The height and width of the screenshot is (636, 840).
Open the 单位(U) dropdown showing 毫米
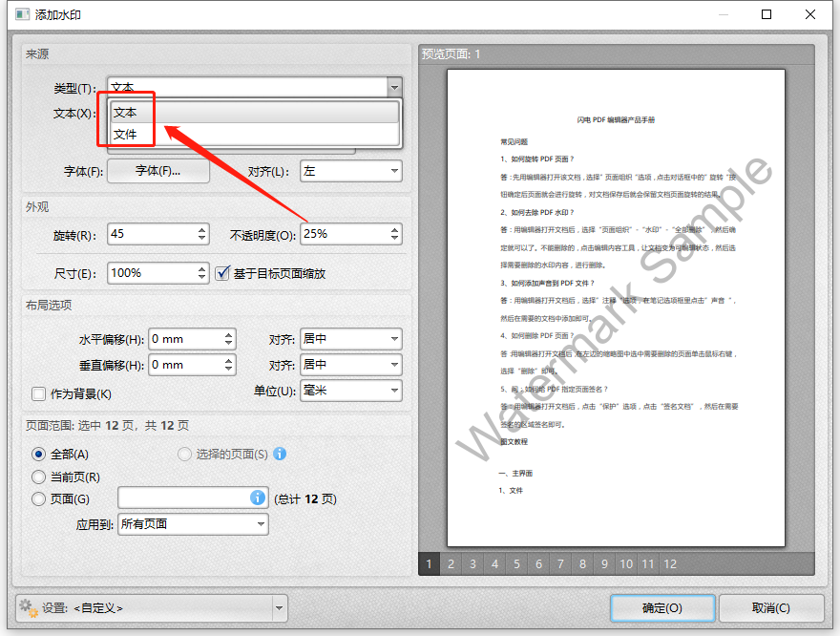(351, 390)
